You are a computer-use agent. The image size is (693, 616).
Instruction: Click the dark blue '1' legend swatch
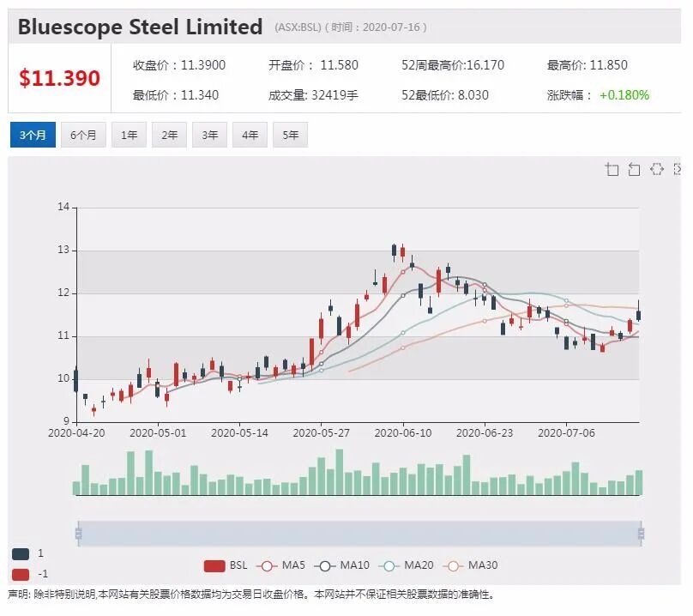coord(21,553)
